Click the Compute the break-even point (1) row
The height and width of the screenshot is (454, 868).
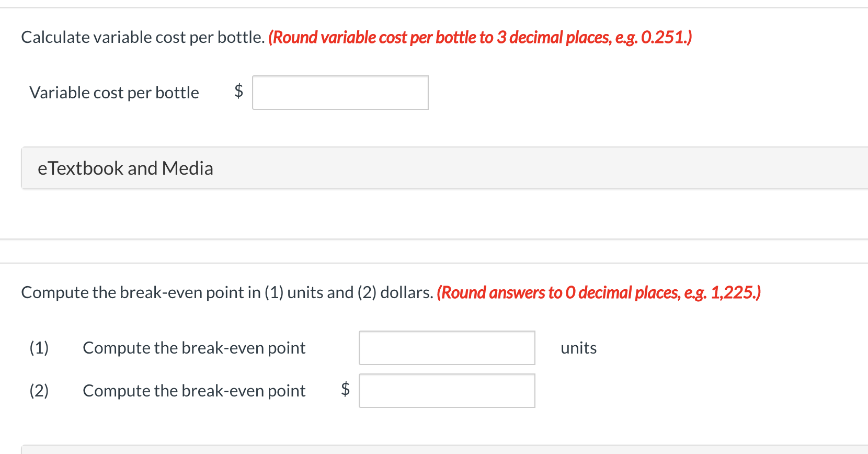coord(194,347)
